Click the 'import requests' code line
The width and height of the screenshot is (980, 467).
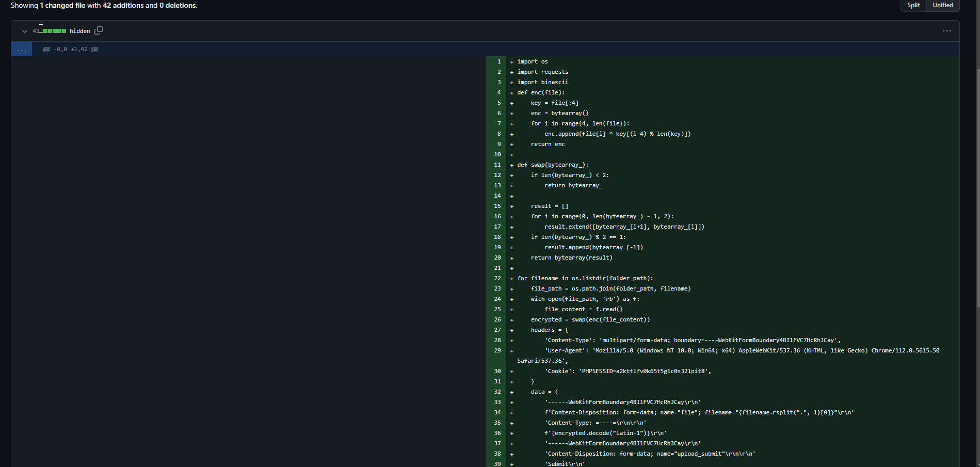pos(542,72)
